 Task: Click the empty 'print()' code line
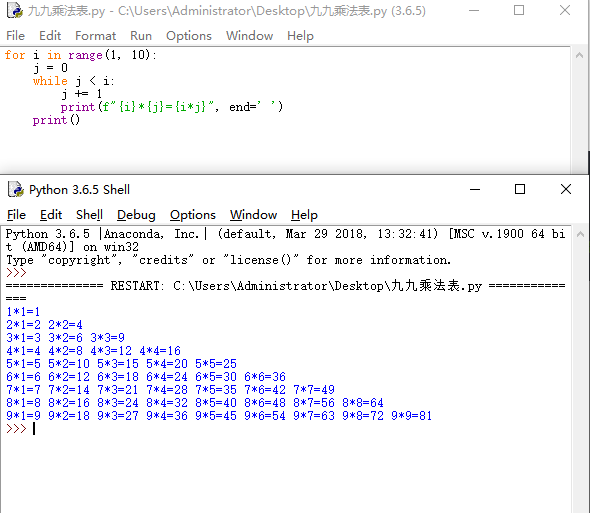(x=56, y=120)
